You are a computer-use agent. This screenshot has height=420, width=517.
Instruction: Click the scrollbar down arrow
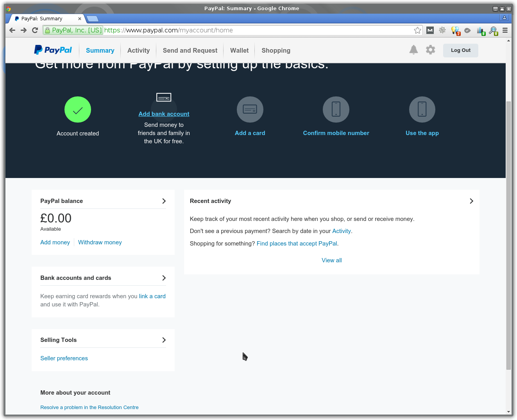point(508,412)
